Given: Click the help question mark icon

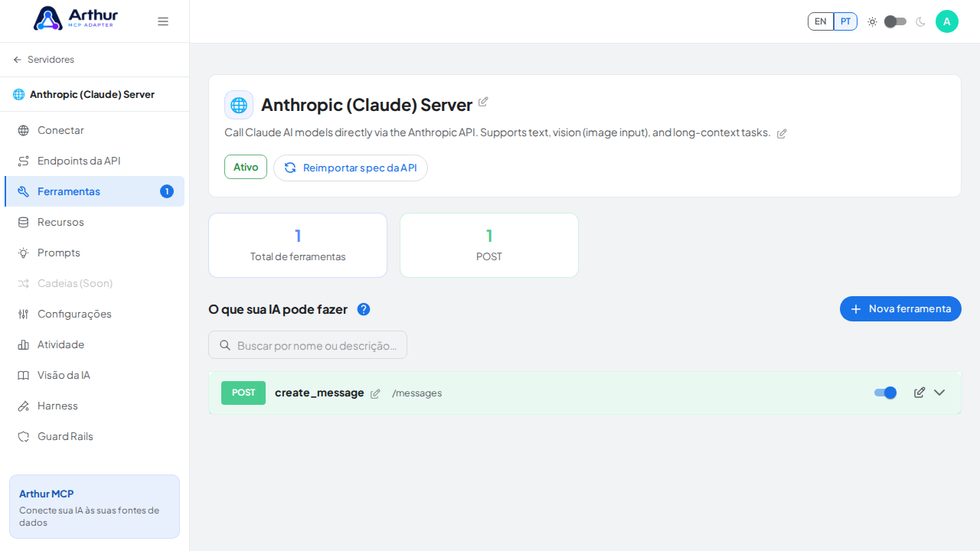Looking at the screenshot, I should [364, 309].
